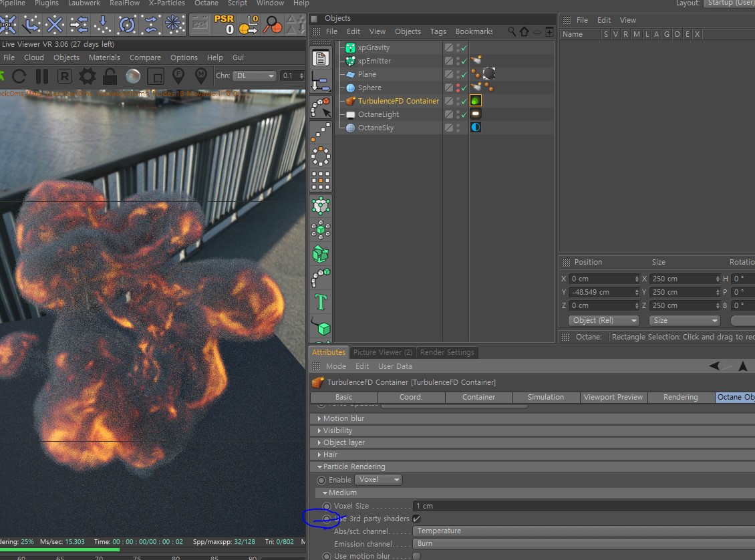
Task: Toggle Plane enable green checkmark
Action: pyautogui.click(x=464, y=75)
